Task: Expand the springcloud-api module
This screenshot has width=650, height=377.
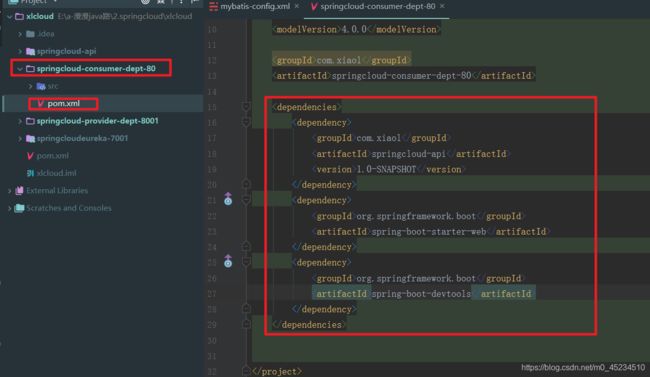Action: point(20,51)
